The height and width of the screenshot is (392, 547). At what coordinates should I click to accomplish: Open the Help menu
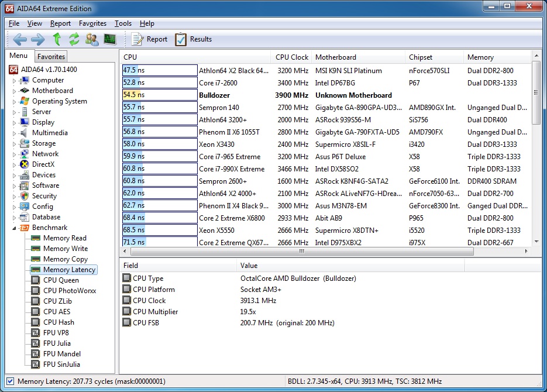coord(147,23)
